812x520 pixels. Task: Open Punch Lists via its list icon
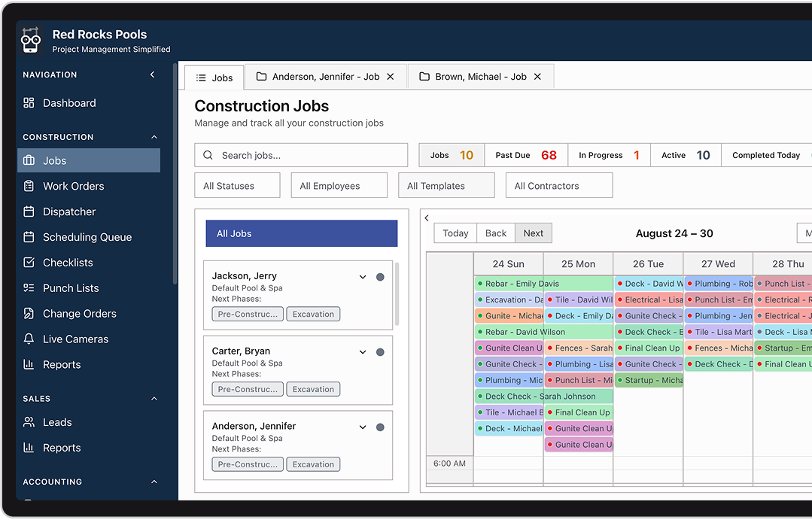[29, 288]
